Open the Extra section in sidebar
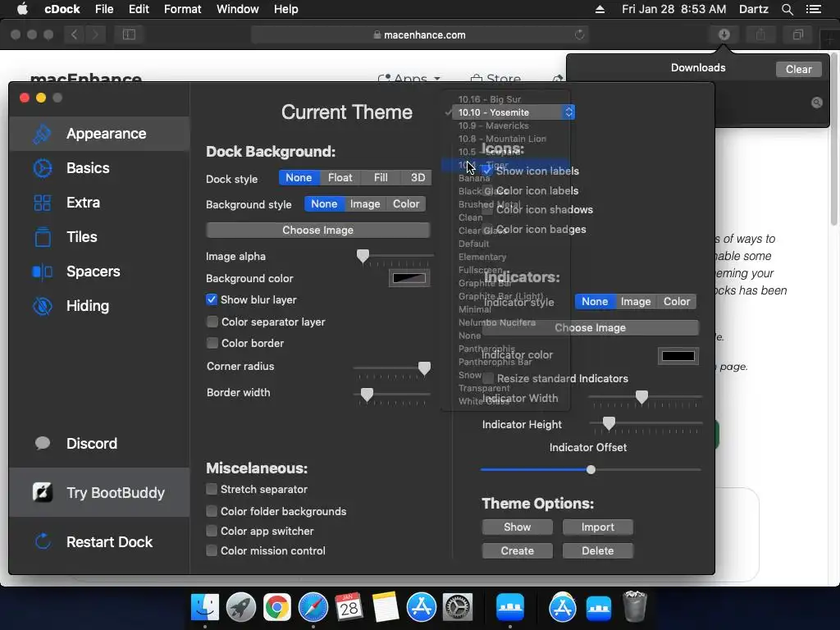This screenshot has height=630, width=840. click(x=99, y=203)
